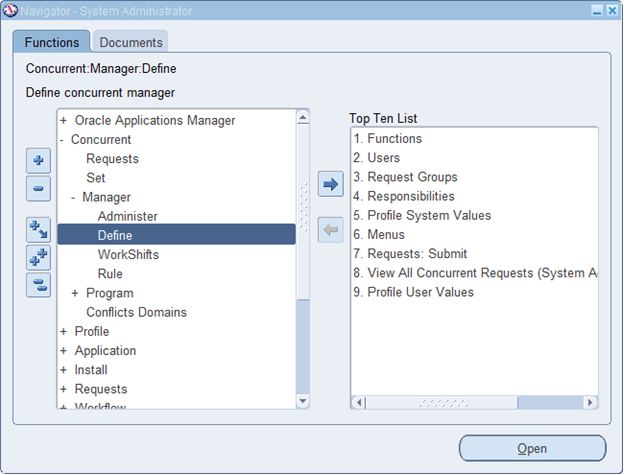Remove from Top Ten List arrow button

click(x=330, y=230)
